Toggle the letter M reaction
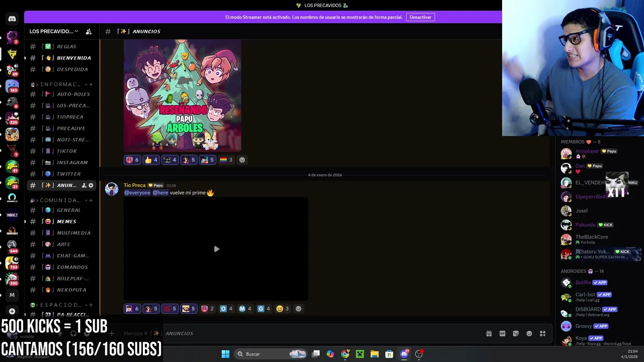 point(245,309)
